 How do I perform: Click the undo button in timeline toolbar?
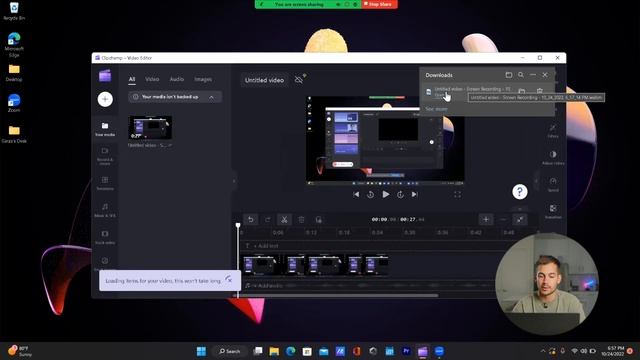[251, 220]
